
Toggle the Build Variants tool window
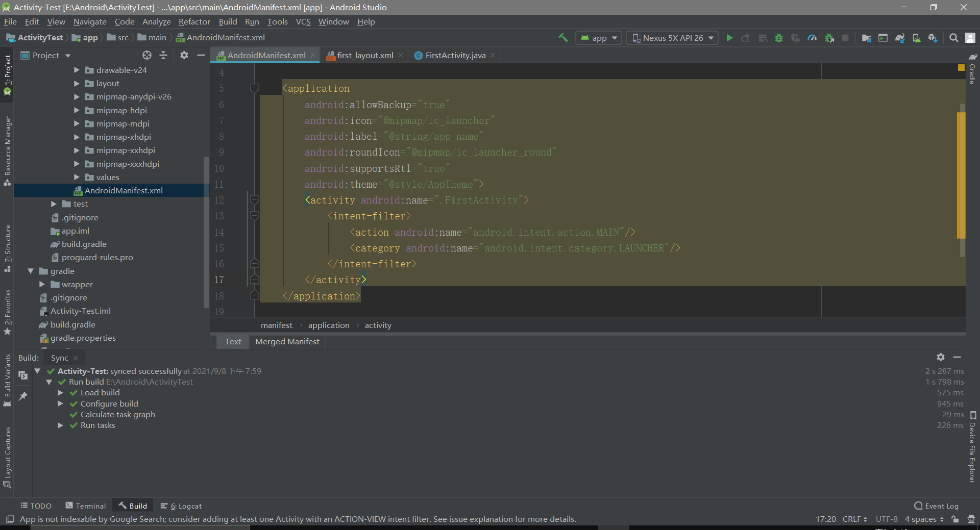pyautogui.click(x=7, y=380)
